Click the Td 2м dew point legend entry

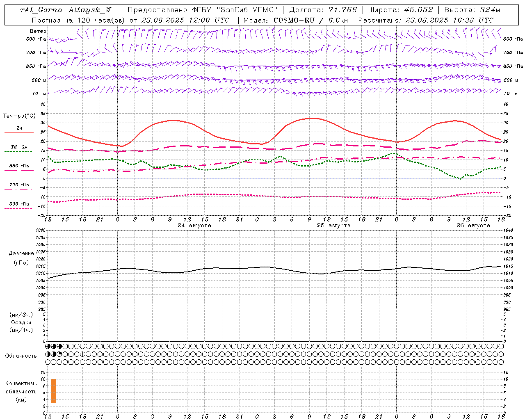click(19, 147)
